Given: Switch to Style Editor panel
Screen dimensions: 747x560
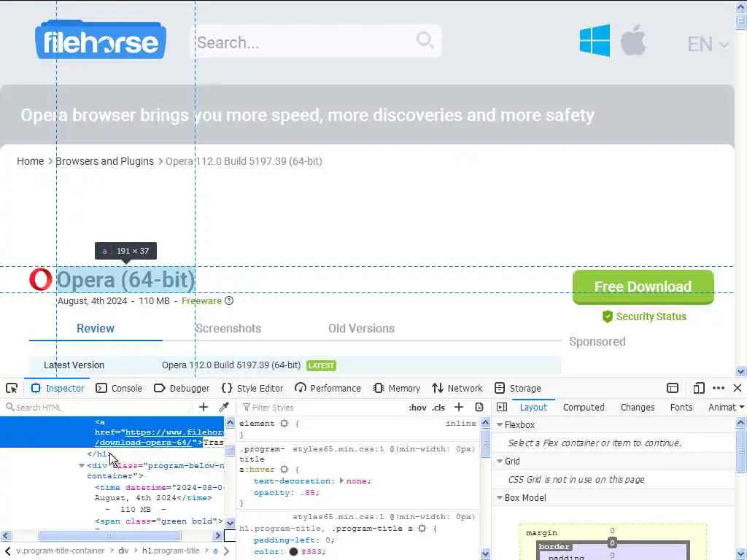Looking at the screenshot, I should (252, 388).
